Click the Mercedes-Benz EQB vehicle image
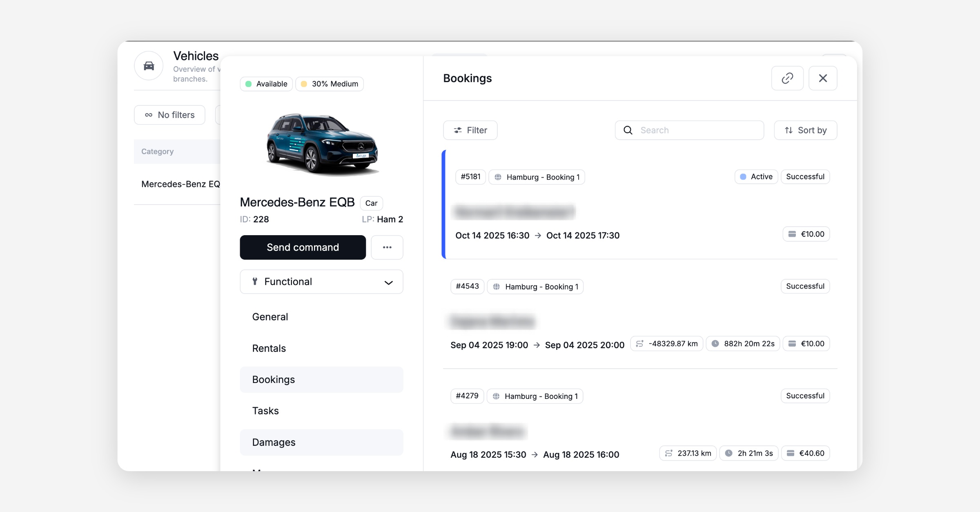This screenshot has height=512, width=980. 322,144
